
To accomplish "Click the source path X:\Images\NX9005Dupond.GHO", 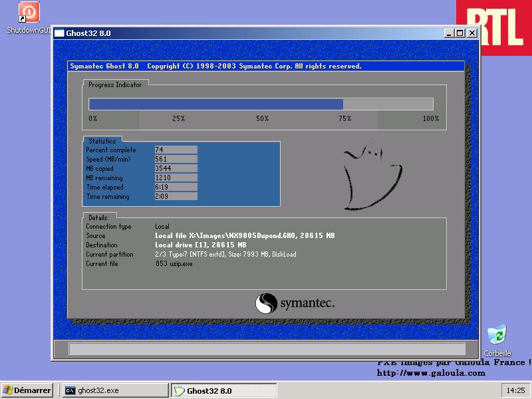I will point(242,235).
